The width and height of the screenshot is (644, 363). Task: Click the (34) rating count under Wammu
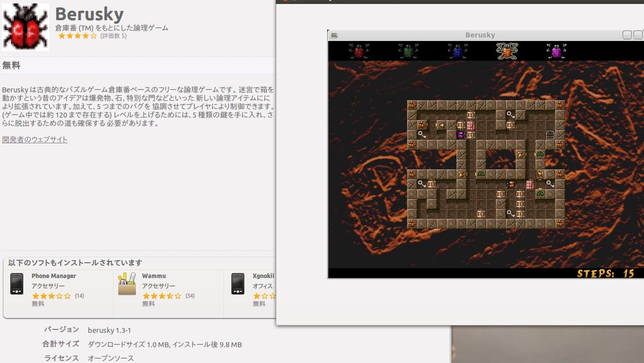click(x=190, y=296)
